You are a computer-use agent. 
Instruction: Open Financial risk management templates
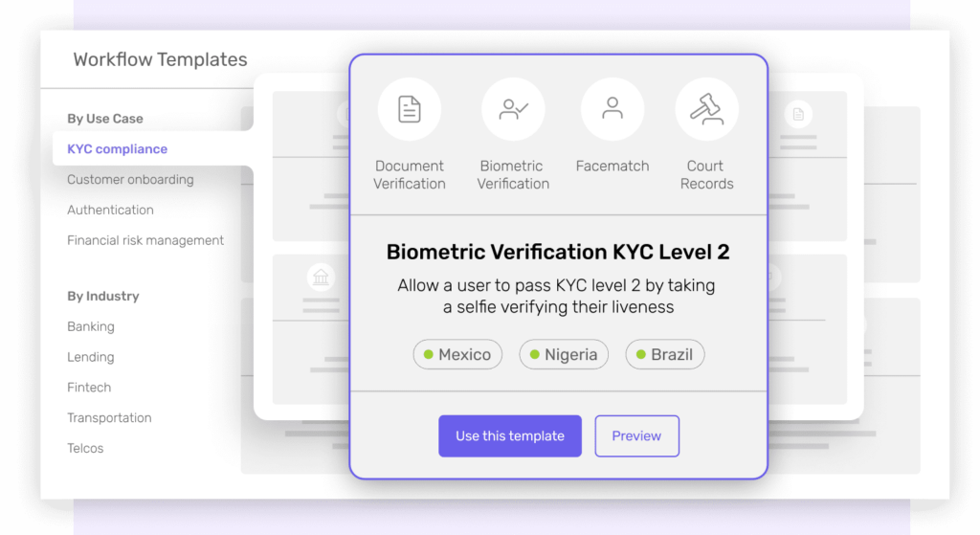tap(145, 240)
